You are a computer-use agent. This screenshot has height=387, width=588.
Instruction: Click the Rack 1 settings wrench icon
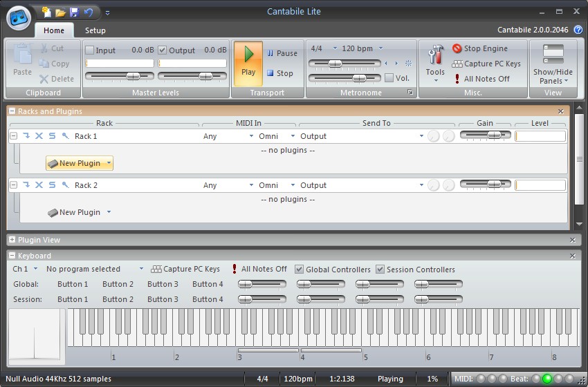pos(65,135)
